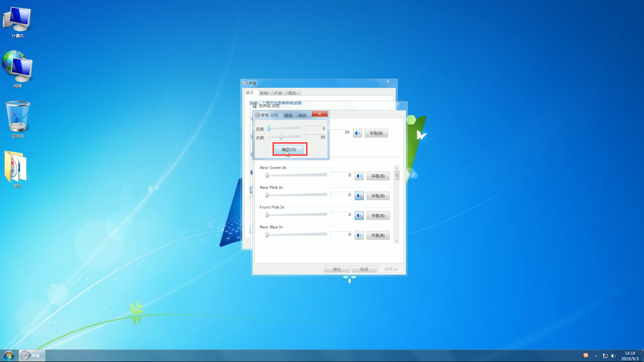Screen dimensions: 644x362
Task: Click the Rear Pink In volume slider
Action: (296, 195)
